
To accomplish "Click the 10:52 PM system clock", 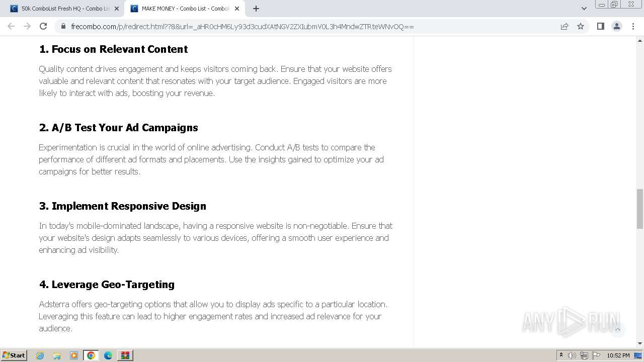I will 618,355.
